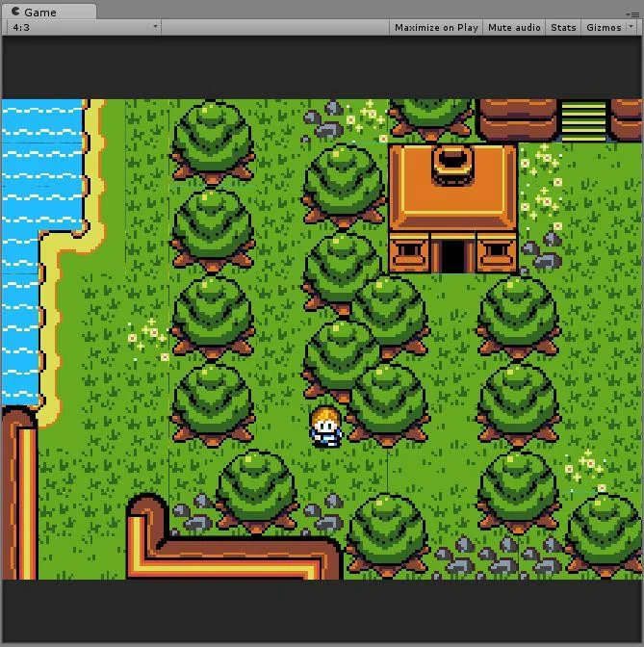Click the chimney on the orange roof
Viewport: 644px width, 647px height.
pos(453,165)
